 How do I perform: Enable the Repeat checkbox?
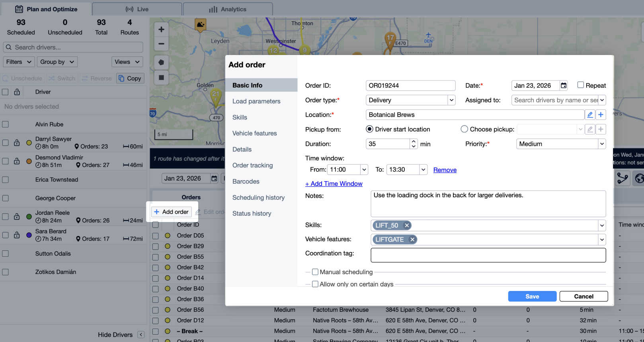[580, 85]
